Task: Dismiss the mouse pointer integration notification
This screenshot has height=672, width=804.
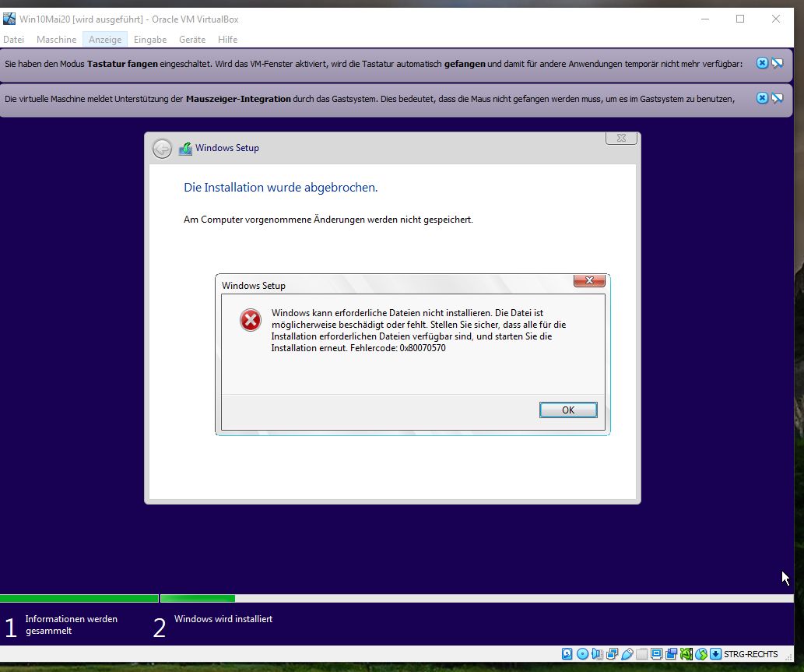Action: tap(761, 98)
